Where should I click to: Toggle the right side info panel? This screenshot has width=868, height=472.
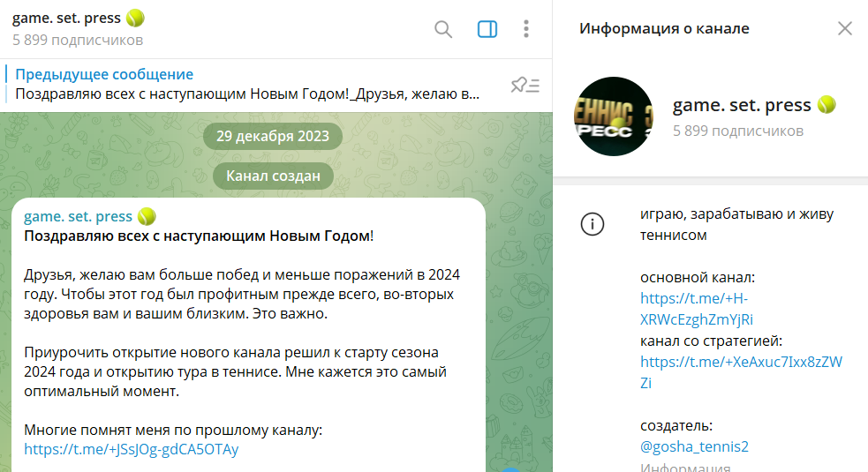pyautogui.click(x=487, y=29)
